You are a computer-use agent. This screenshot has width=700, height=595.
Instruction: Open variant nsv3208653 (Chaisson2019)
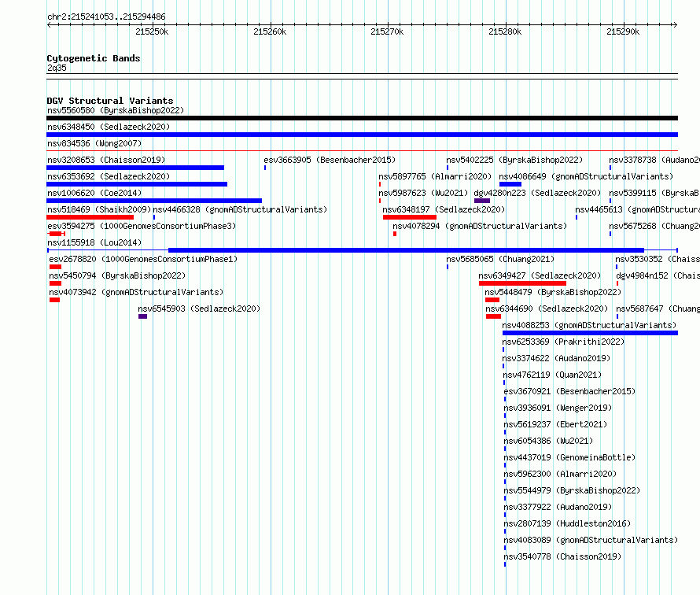tap(106, 160)
